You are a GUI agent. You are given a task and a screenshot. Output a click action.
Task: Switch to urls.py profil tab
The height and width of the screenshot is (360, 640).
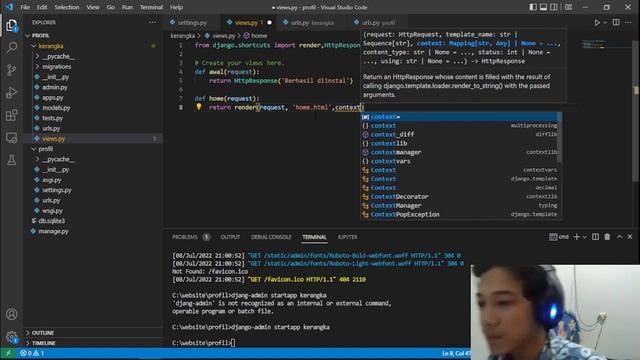tap(378, 22)
